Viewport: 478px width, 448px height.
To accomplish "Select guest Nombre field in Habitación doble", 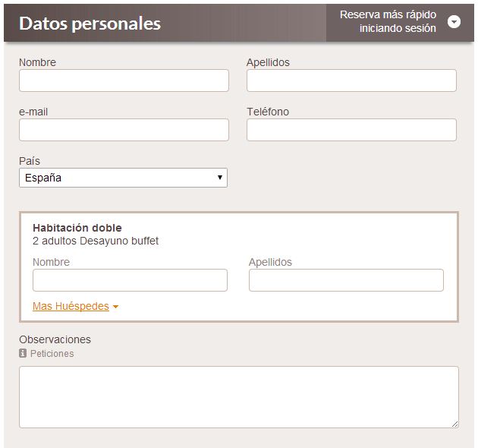I will point(130,280).
